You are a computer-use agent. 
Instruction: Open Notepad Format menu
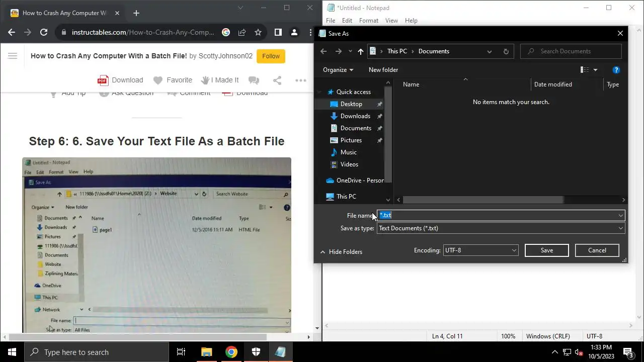(x=369, y=21)
